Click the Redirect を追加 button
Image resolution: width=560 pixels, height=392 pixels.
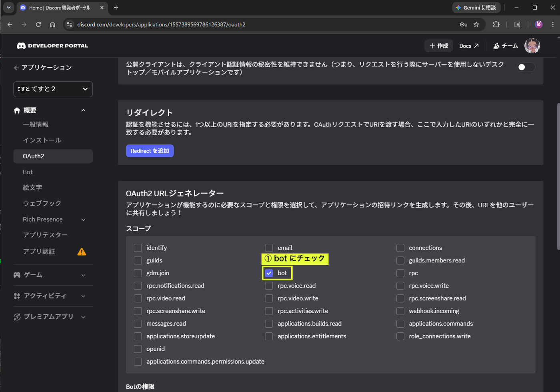(x=150, y=151)
